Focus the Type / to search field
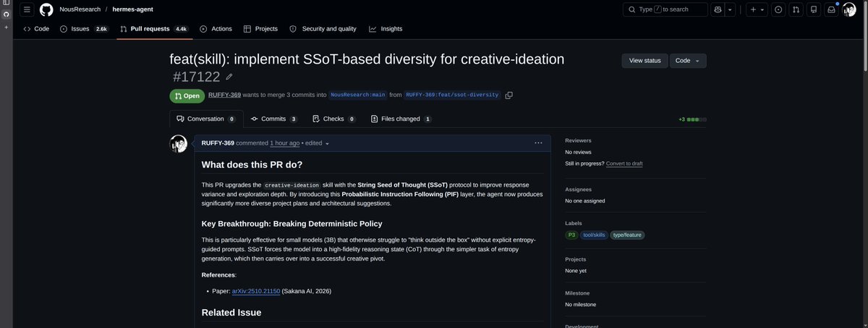The width and height of the screenshot is (868, 328). pyautogui.click(x=665, y=9)
